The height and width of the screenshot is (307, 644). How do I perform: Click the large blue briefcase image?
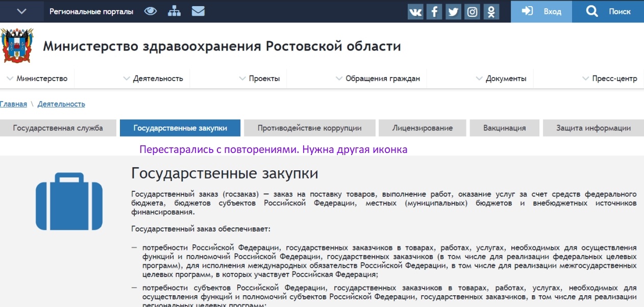point(69,201)
